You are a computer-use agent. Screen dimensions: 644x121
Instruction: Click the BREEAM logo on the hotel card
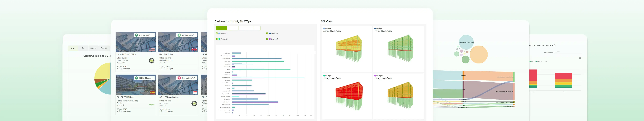coord(151,105)
